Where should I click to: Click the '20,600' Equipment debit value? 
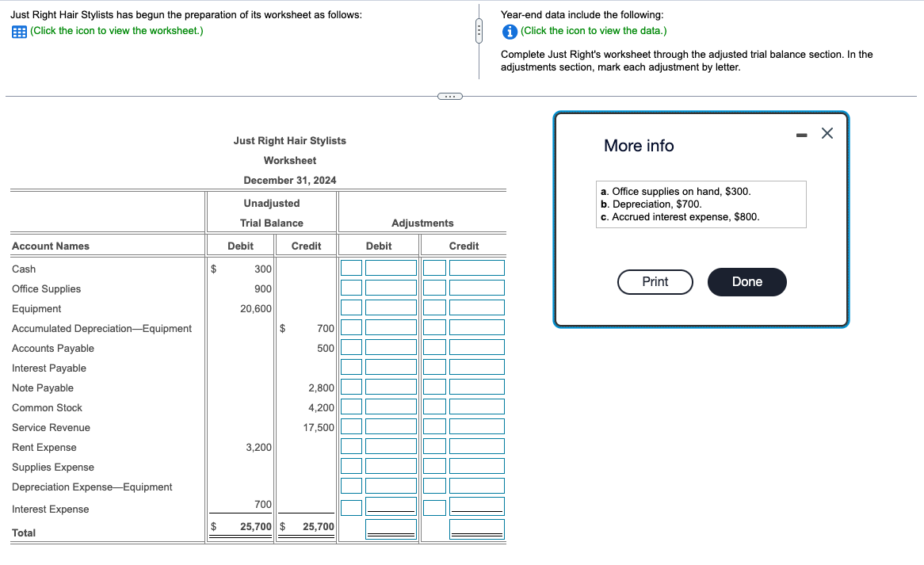coord(256,309)
